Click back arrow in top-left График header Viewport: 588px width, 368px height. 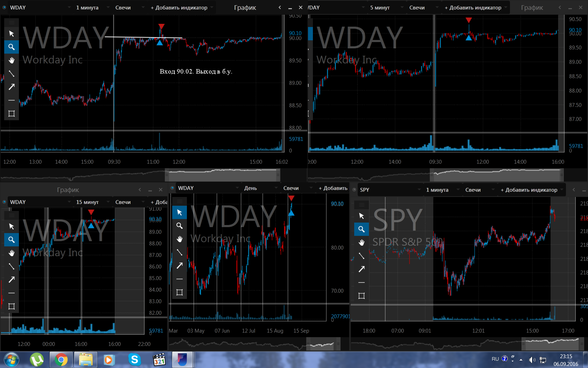click(280, 7)
